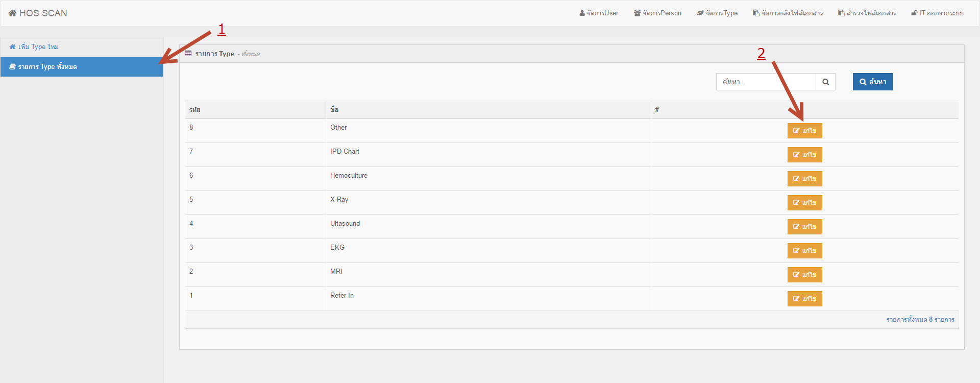The image size is (980, 383).
Task: Edit the X-Ray type entry
Action: coord(804,203)
